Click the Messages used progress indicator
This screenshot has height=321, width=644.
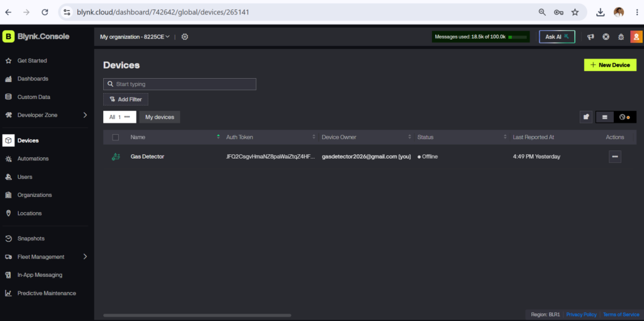point(480,37)
